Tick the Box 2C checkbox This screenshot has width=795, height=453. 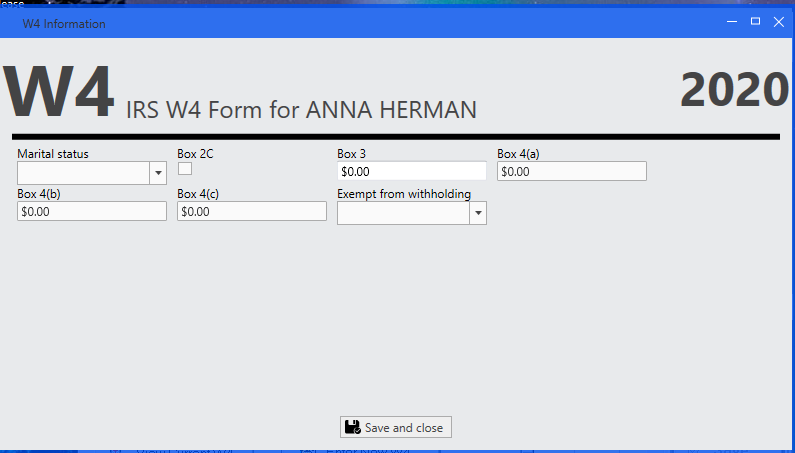185,168
